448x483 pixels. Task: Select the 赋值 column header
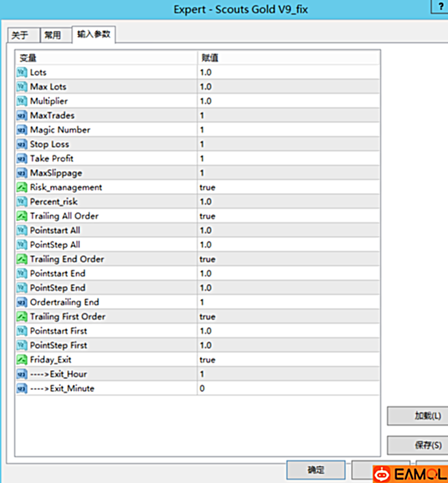pyautogui.click(x=288, y=58)
